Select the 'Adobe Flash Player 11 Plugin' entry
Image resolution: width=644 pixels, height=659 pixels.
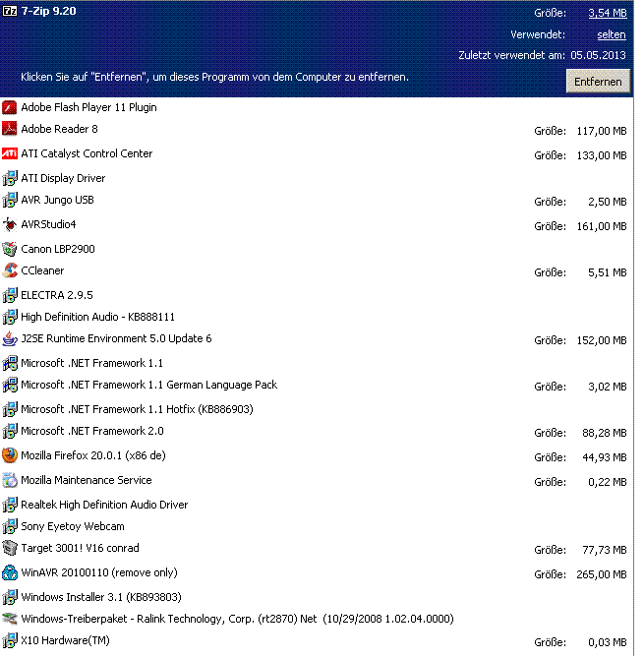(88, 107)
